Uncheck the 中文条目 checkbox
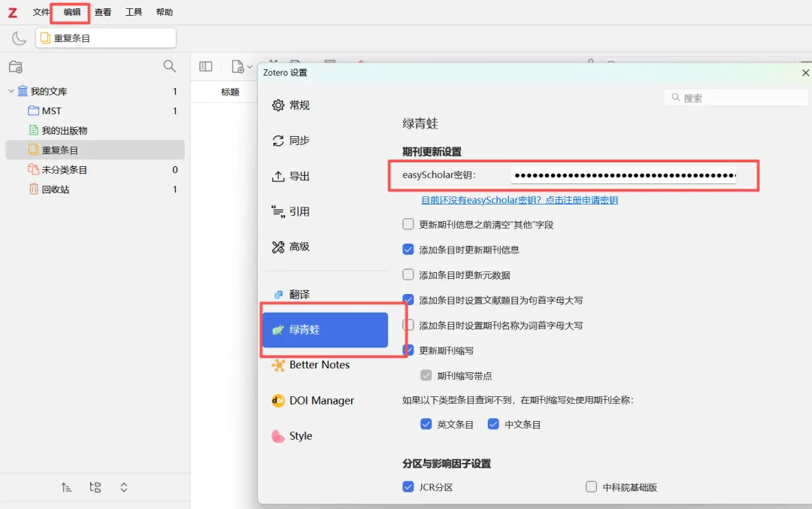The width and height of the screenshot is (812, 509). [x=493, y=424]
